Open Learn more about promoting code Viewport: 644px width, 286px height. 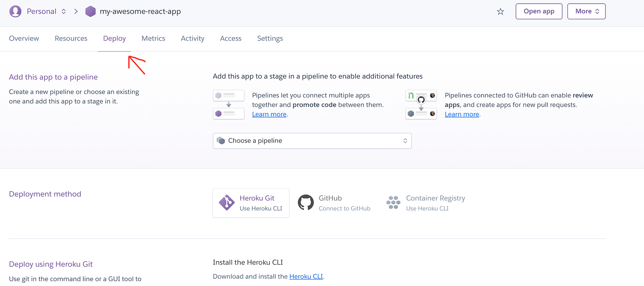click(269, 114)
